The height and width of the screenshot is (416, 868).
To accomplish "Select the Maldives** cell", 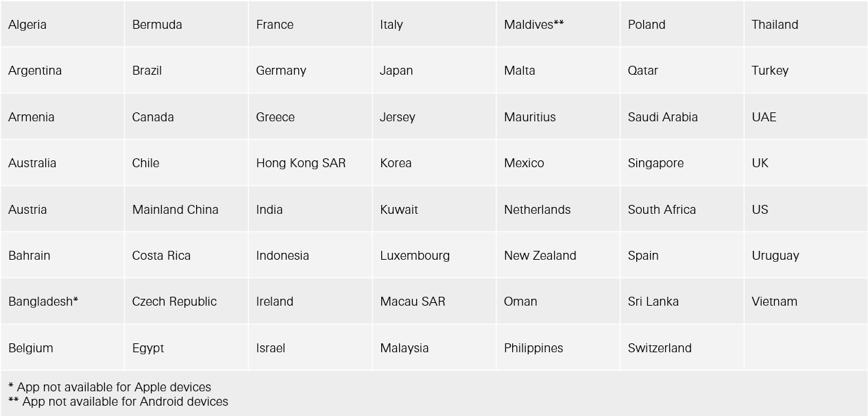I will coord(533,25).
